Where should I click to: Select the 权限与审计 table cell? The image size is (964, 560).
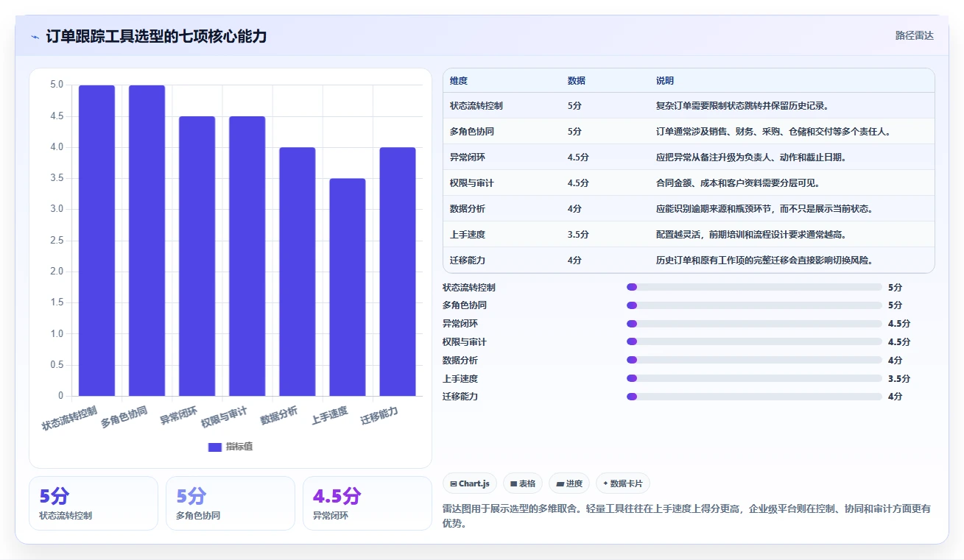pyautogui.click(x=472, y=183)
